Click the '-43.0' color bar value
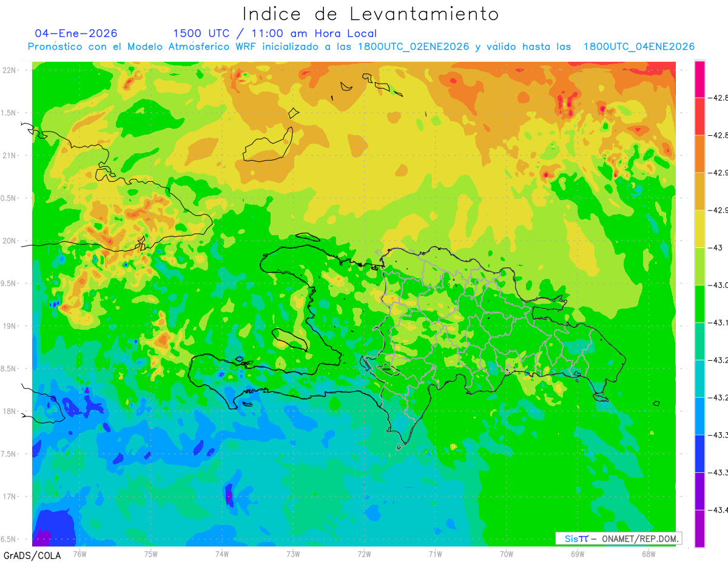728x562 pixels. click(720, 285)
